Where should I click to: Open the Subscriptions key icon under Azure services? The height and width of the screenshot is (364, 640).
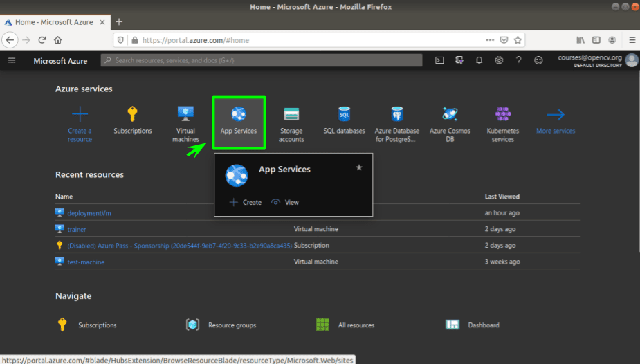tap(132, 114)
